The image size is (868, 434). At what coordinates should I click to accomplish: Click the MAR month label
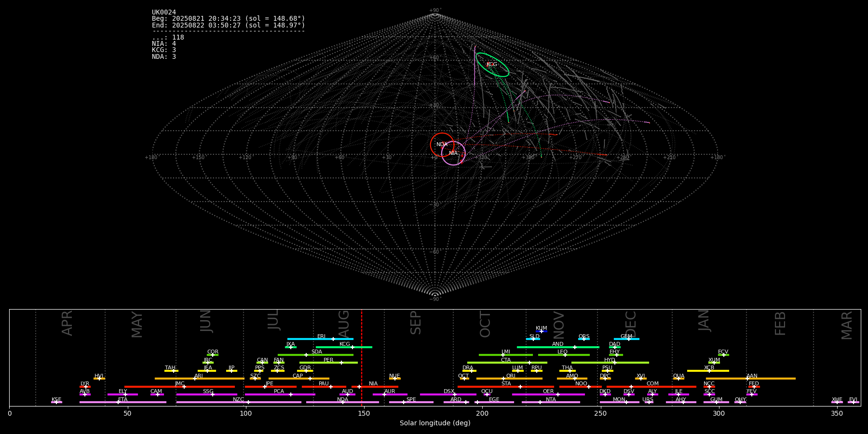pos(846,325)
